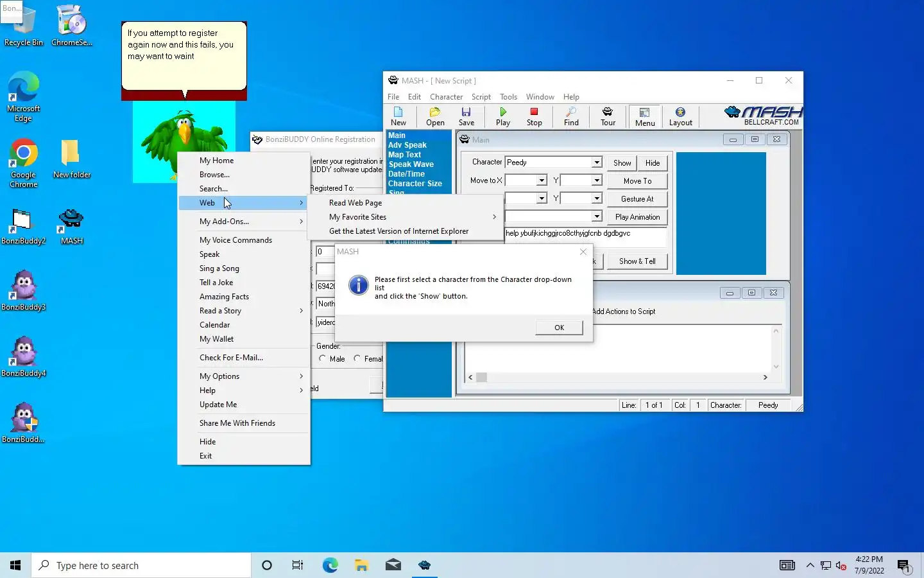Close the MASH message dialog
Viewport: 924px width, 578px height.
point(583,252)
